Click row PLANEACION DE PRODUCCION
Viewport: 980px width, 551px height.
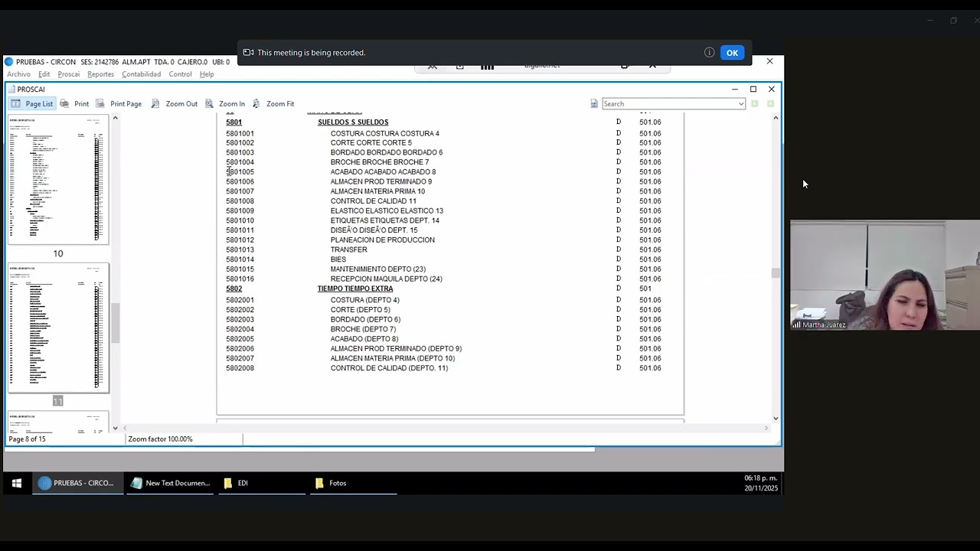382,240
